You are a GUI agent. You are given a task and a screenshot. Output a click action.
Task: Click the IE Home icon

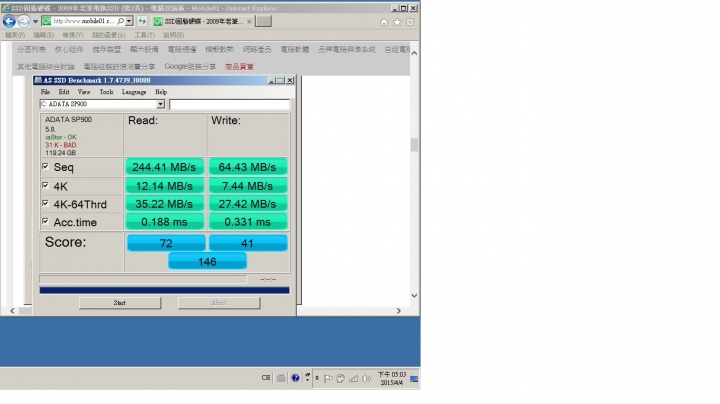click(384, 22)
